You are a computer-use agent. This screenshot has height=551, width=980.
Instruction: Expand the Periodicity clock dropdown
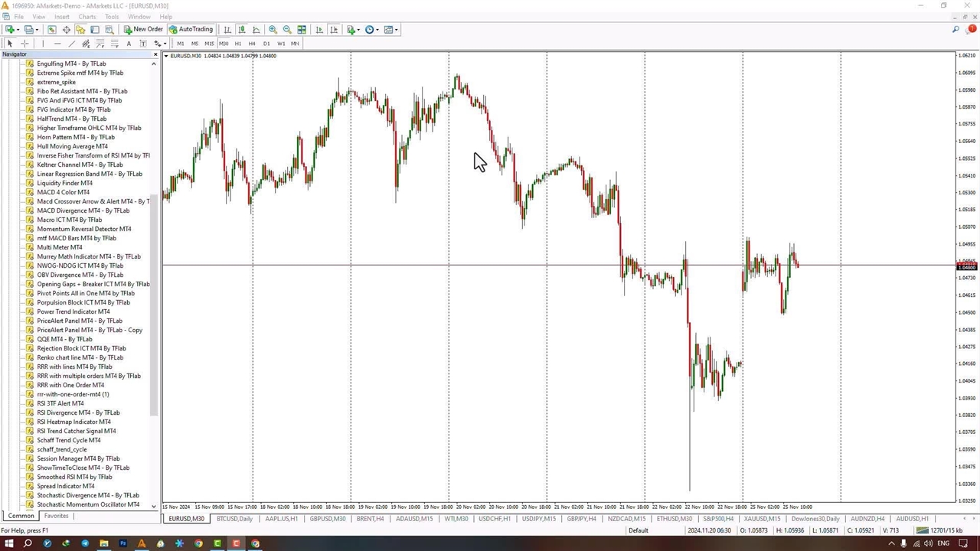371,30
